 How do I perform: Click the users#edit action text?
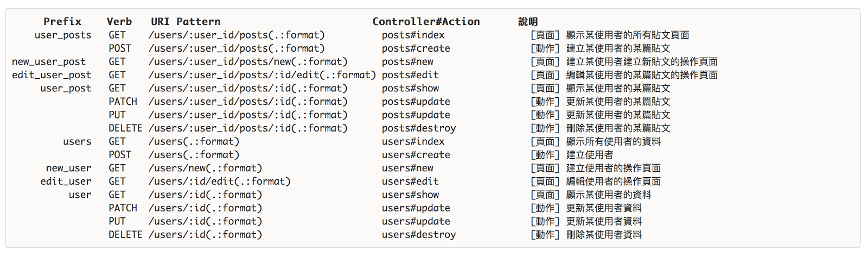coord(410,182)
